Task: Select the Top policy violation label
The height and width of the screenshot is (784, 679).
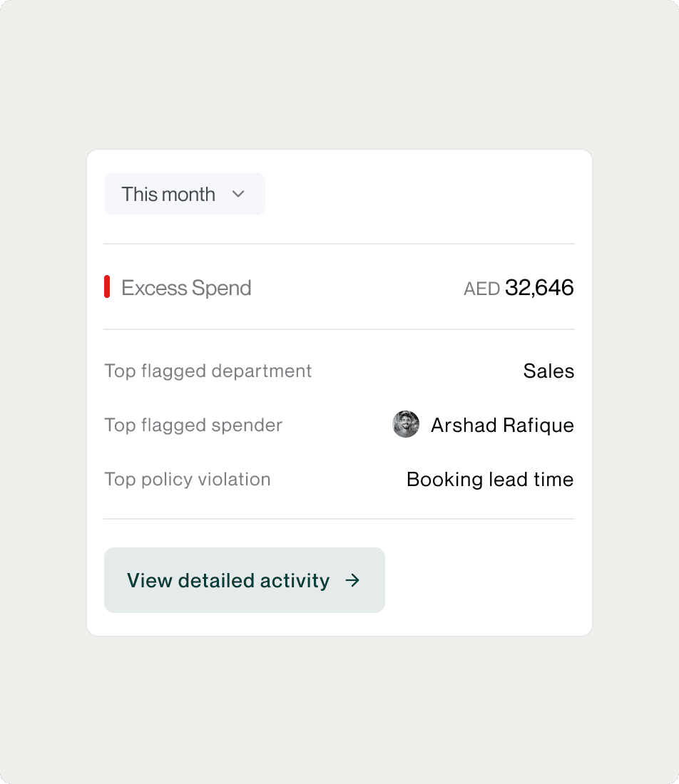Action: click(x=188, y=479)
